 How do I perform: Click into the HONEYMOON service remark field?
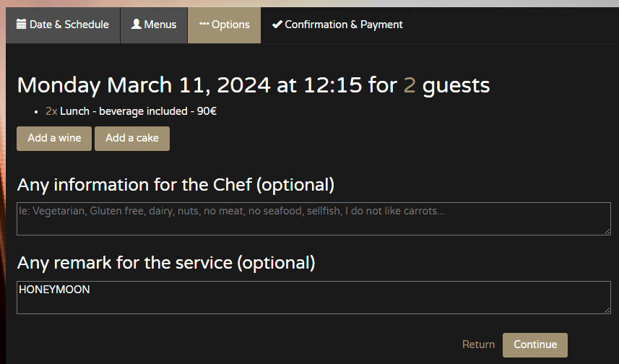313,298
